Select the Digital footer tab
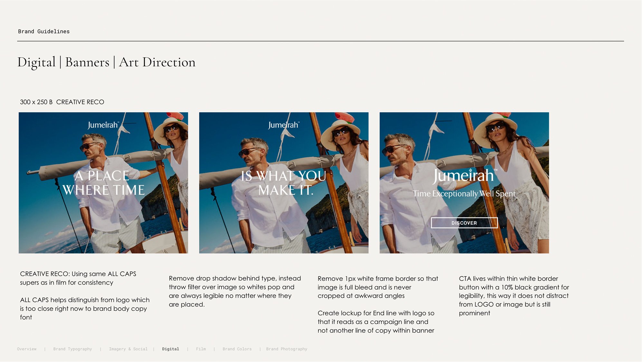Screen dimensions: 644x362 (x=170, y=349)
